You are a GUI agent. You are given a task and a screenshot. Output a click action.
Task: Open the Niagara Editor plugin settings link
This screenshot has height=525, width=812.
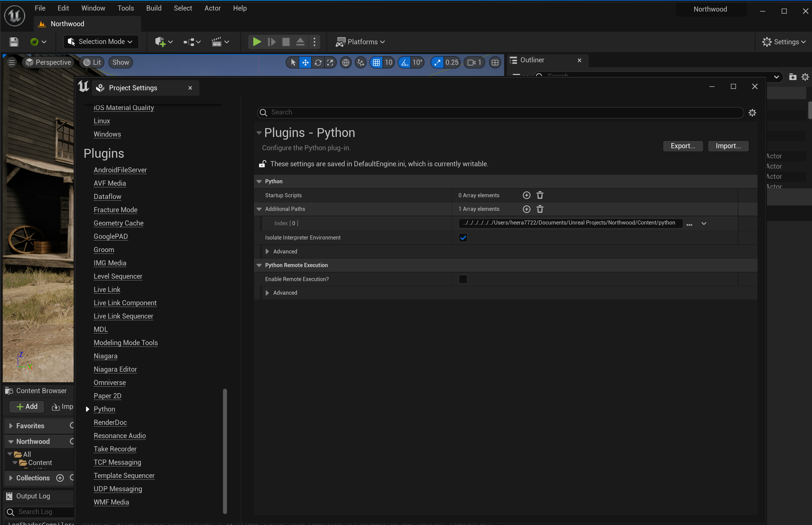pos(115,369)
